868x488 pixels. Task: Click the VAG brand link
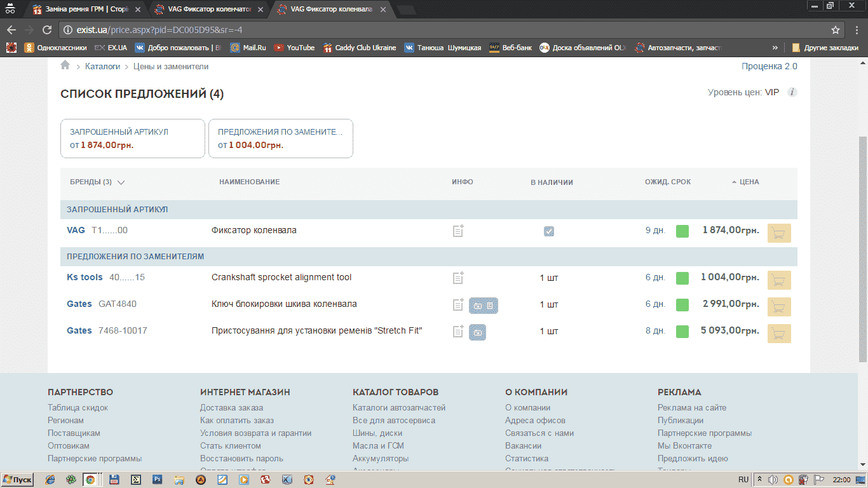point(76,230)
